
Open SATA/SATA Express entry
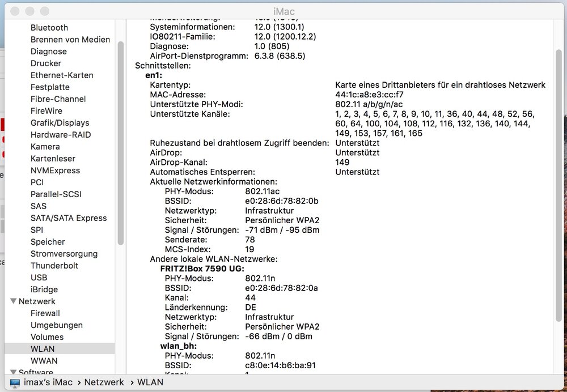click(x=68, y=218)
